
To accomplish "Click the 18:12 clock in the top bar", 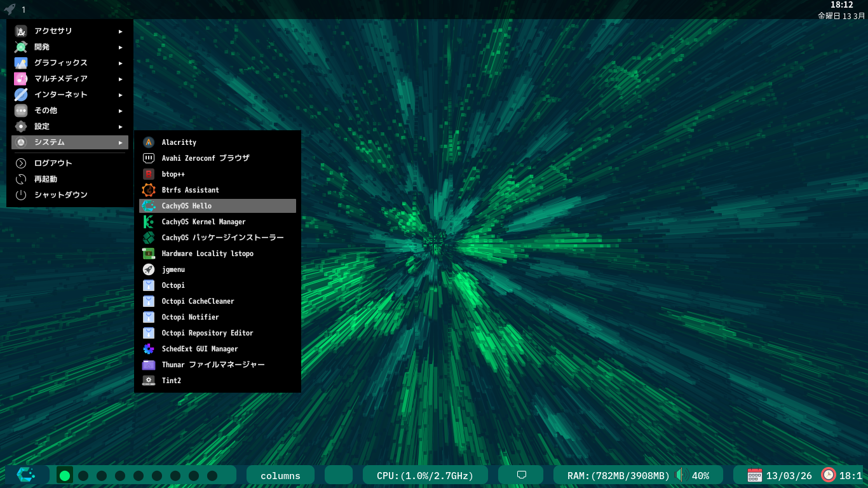I will click(x=842, y=4).
